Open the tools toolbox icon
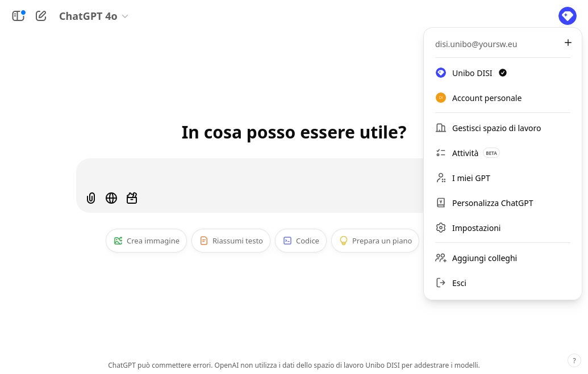 [132, 198]
